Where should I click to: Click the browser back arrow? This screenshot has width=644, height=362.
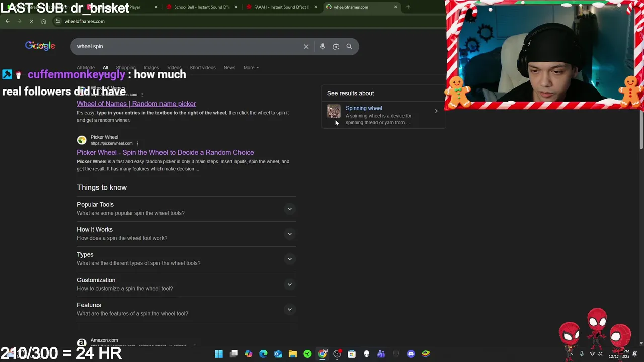pos(7,21)
